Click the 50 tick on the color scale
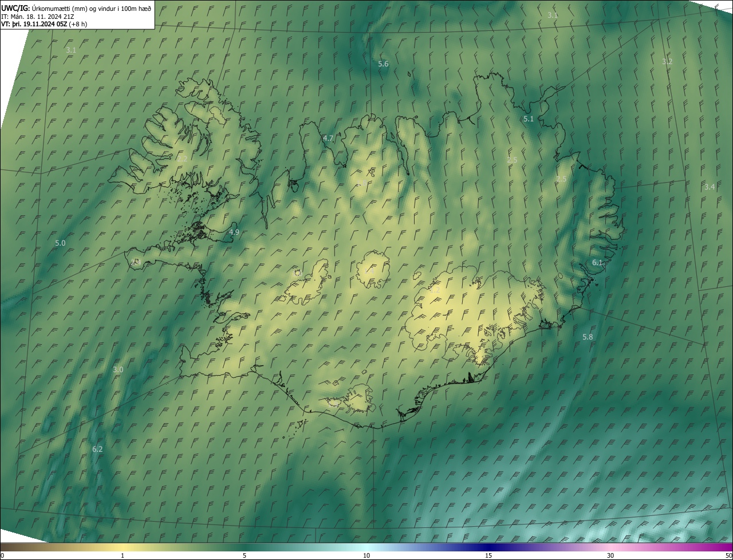The width and height of the screenshot is (733, 560). [x=728, y=555]
